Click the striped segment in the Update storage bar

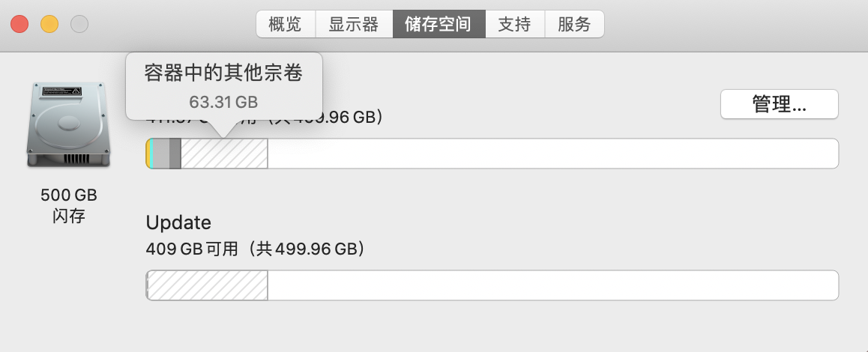pyautogui.click(x=208, y=285)
